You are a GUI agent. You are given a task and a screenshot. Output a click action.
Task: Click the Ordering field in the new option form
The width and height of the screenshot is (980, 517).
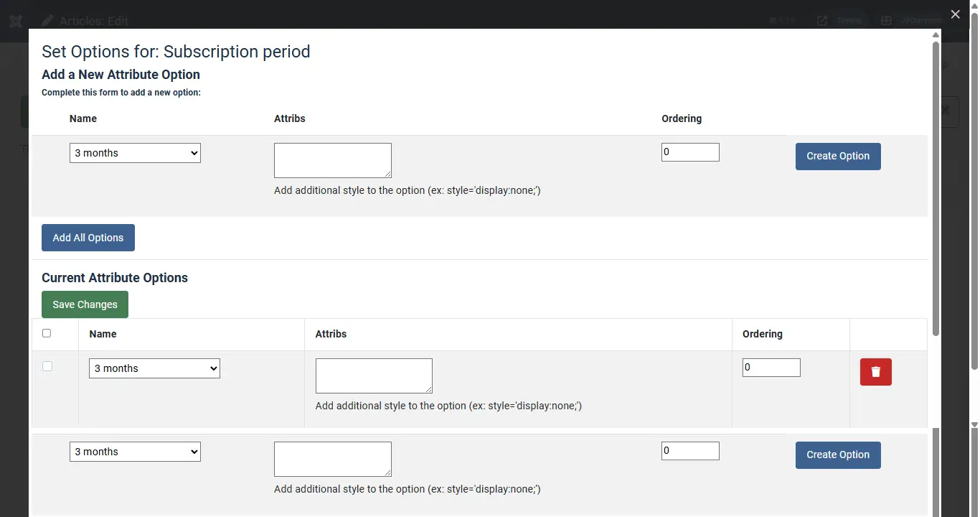coord(690,152)
